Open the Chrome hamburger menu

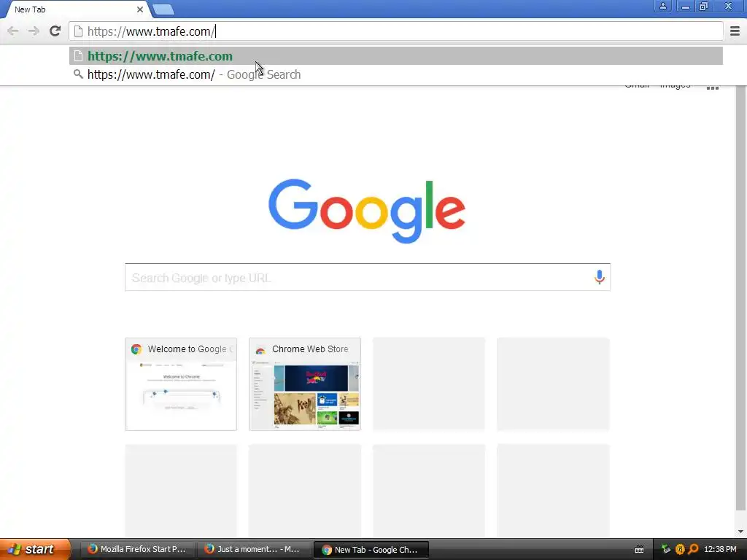coord(735,31)
